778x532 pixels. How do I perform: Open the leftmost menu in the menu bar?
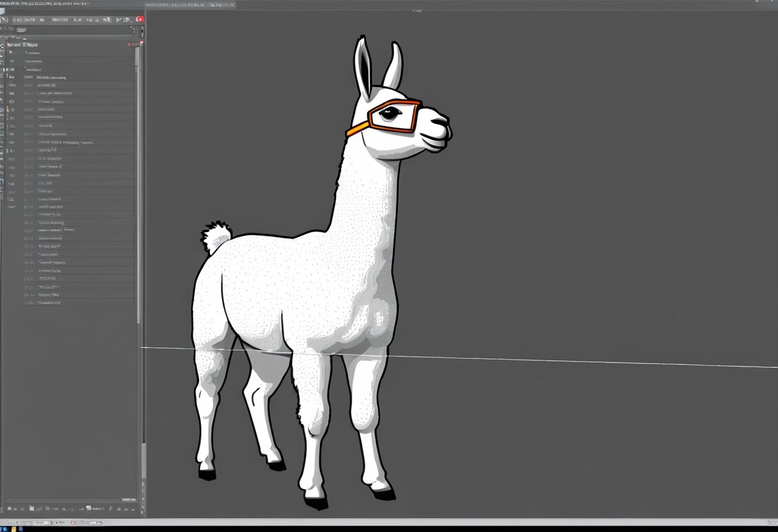pos(6,4)
